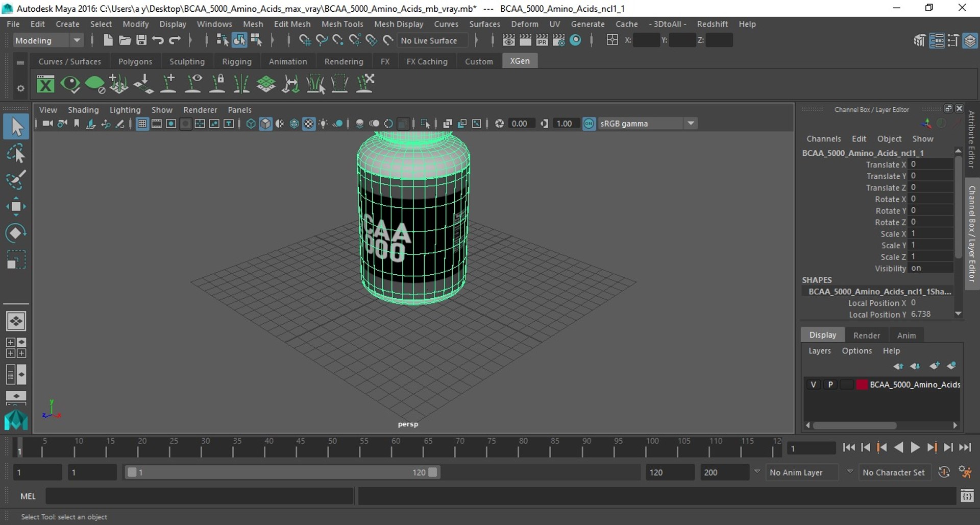Open the Script Editor icon

click(x=967, y=496)
